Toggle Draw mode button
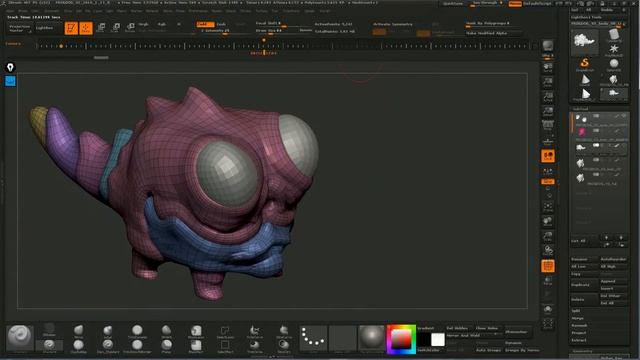Screen dimensions: 640x360 click(86, 28)
